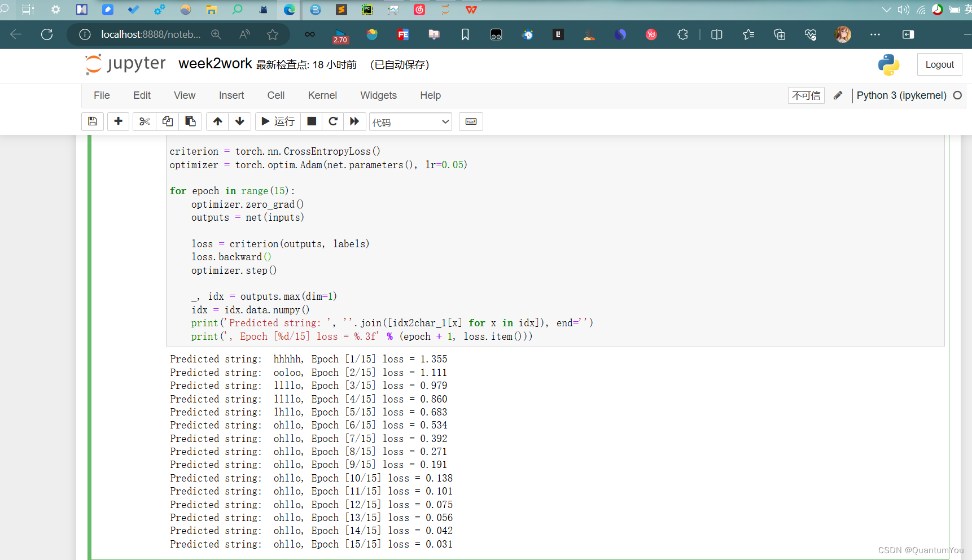
Task: Open the favorites list star icon
Action: [748, 34]
